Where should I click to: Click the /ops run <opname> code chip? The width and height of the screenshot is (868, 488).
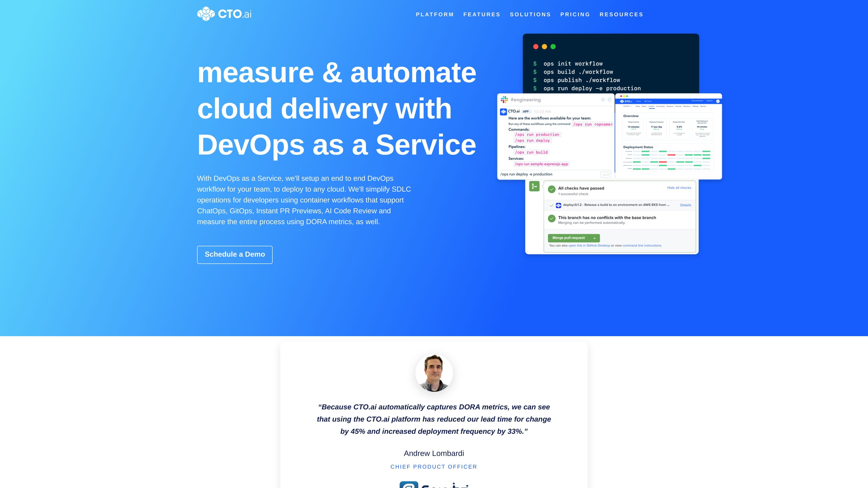point(593,124)
